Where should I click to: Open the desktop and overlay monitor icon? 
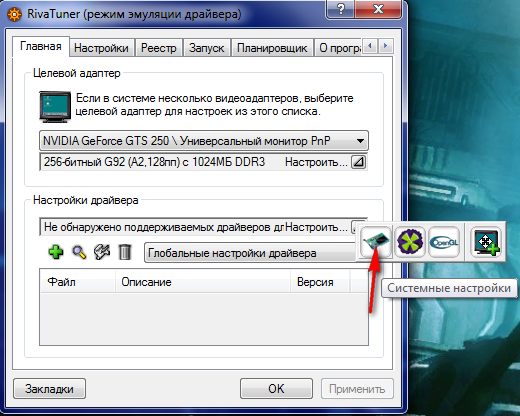486,242
